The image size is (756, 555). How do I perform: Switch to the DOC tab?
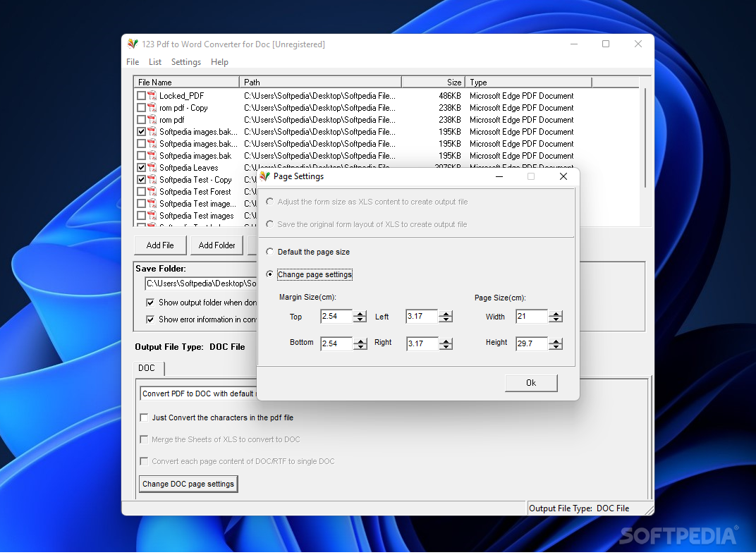tap(148, 368)
